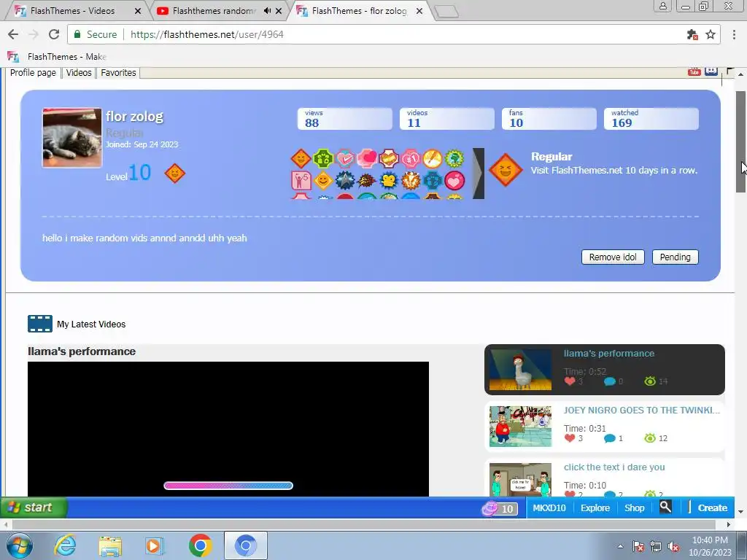747x560 pixels.
Task: Open the Favorites profile tab
Action: [x=118, y=73]
